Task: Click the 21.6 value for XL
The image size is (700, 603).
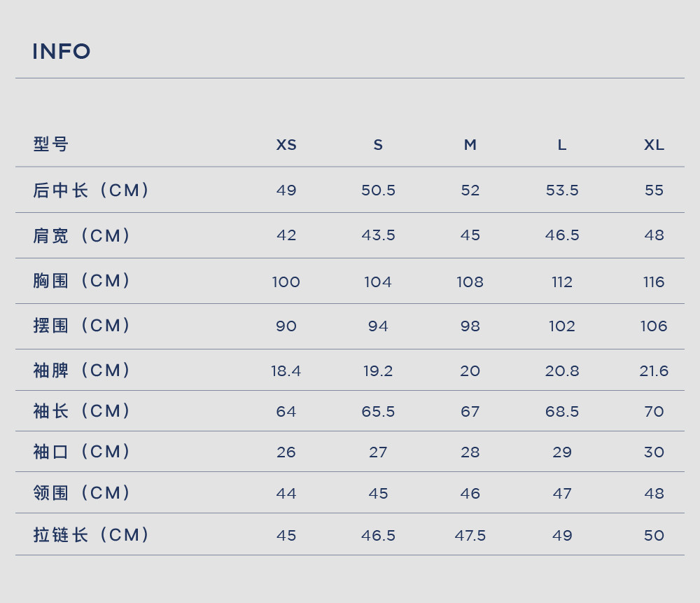Action: [x=654, y=370]
